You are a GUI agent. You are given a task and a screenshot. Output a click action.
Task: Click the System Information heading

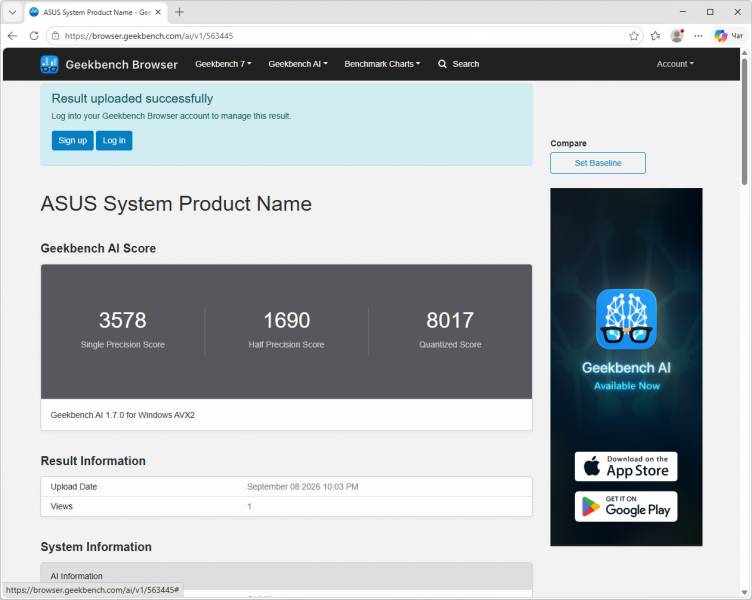coord(96,547)
